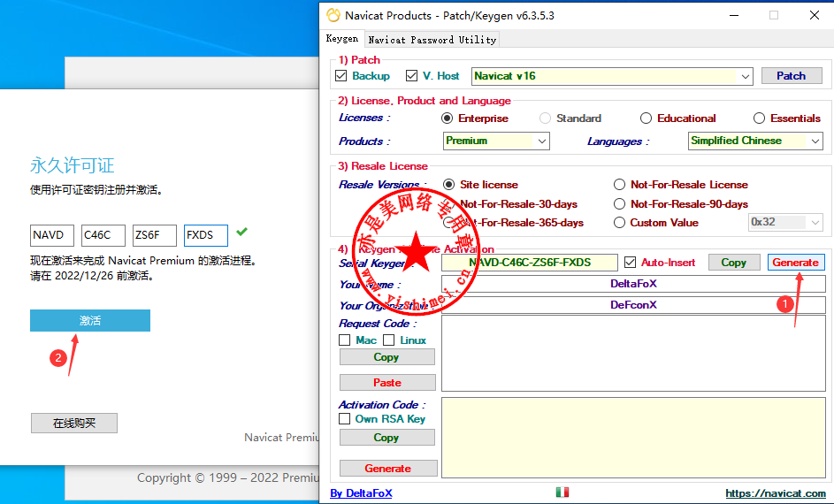The image size is (834, 504).
Task: Click the Serial Keygen text field
Action: click(x=529, y=262)
